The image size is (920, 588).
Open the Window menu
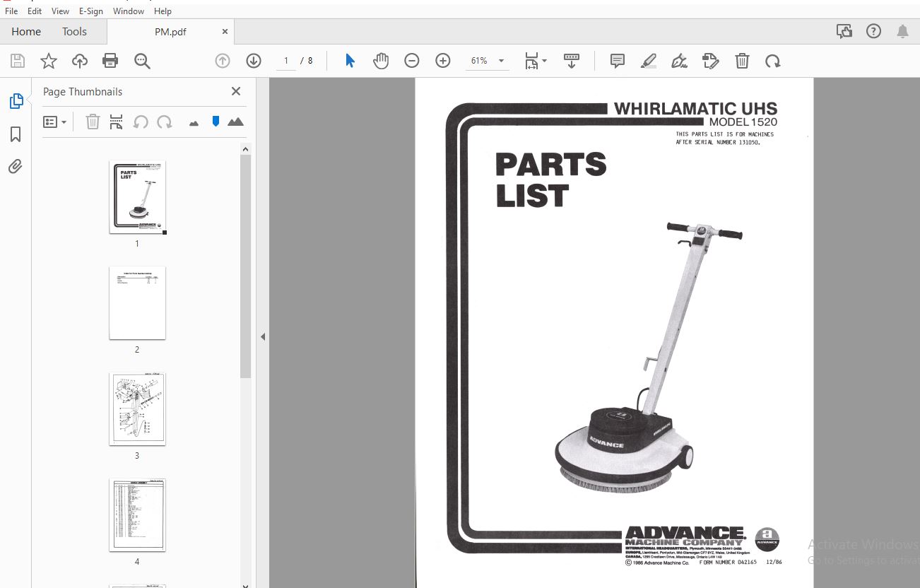[x=129, y=11]
